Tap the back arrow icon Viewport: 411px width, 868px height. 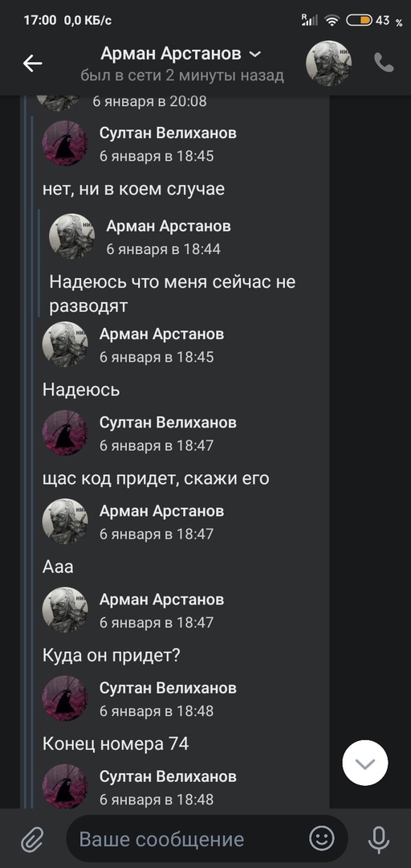[32, 63]
